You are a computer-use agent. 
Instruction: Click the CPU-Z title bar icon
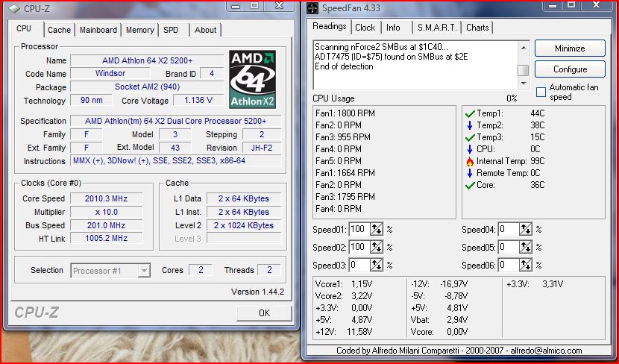(x=14, y=8)
